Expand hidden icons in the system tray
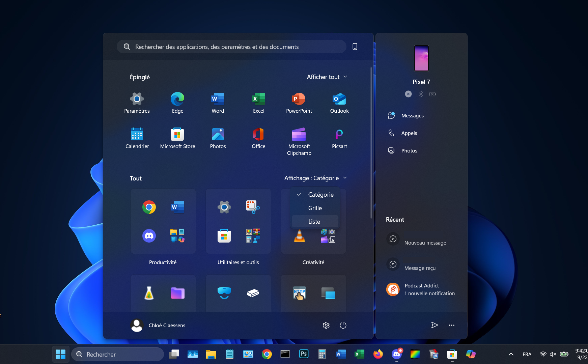Image resolution: width=588 pixels, height=364 pixels. (511, 354)
